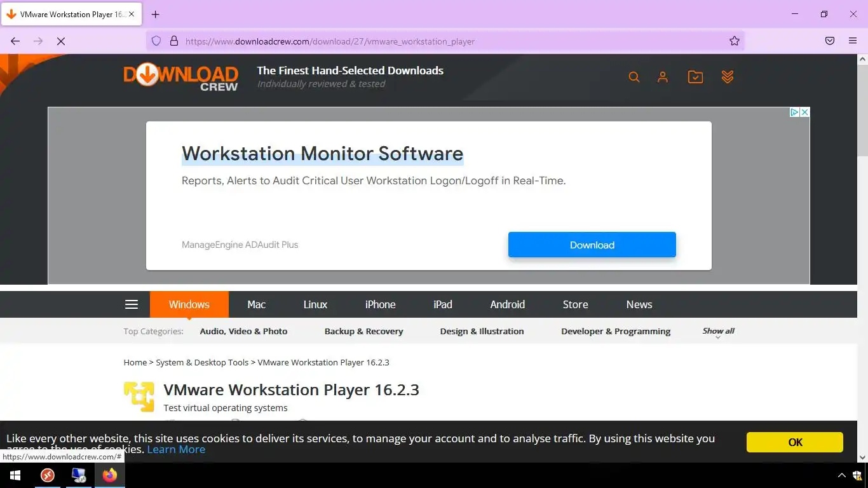Click the page vertical scrollbar thumb
This screenshot has width=868, height=488.
point(862,110)
